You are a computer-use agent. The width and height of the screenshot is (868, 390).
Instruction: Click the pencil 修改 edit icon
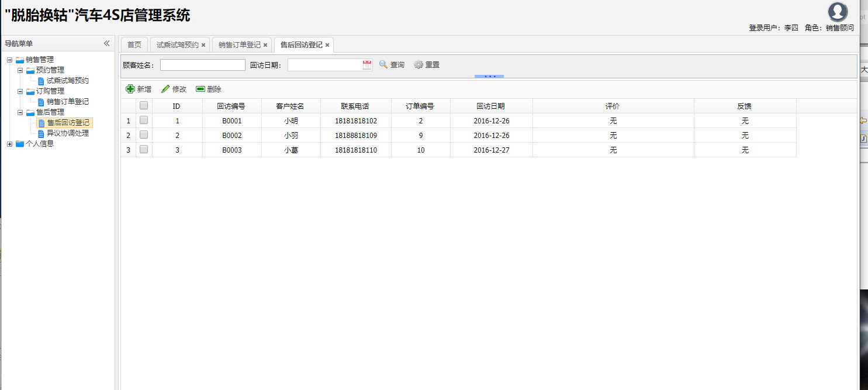pos(165,89)
